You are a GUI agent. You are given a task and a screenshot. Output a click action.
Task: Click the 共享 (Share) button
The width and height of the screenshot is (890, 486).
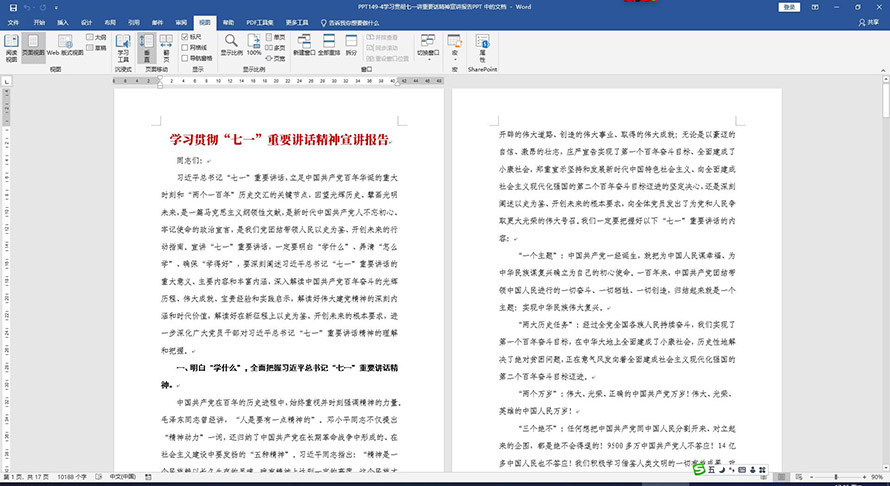(869, 20)
